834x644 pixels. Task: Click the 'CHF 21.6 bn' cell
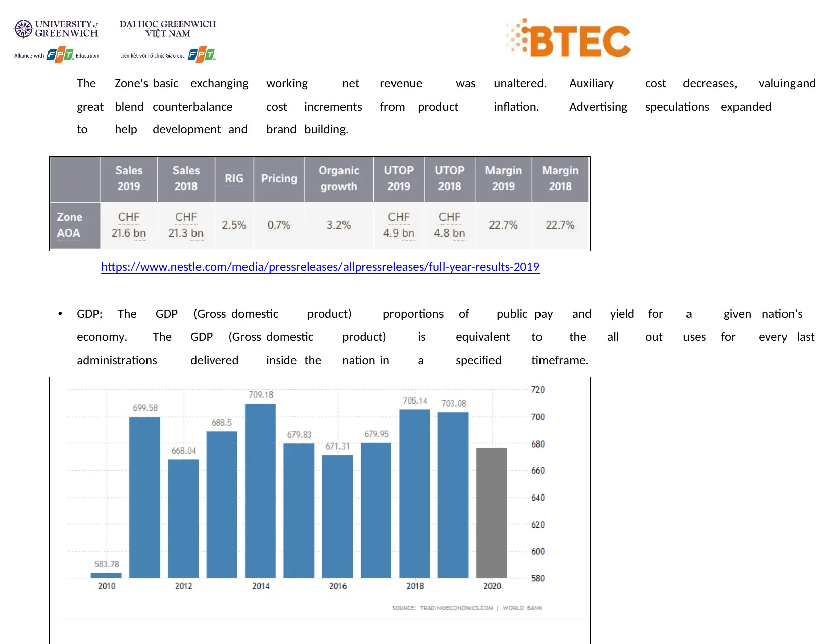tap(129, 225)
